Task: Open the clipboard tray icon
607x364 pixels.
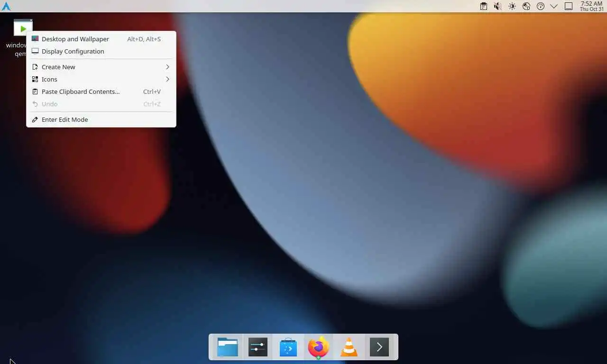Action: point(483,6)
